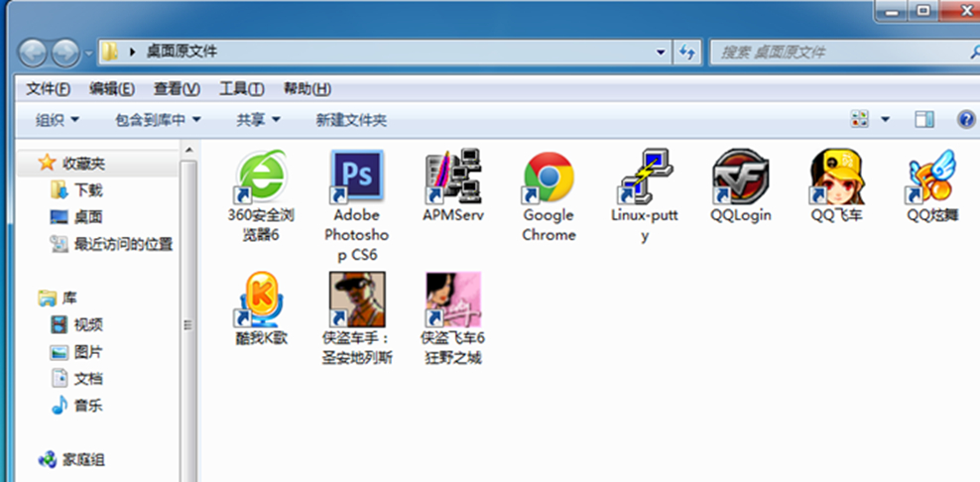Open the Help question mark button
The height and width of the screenshot is (482, 980).
pos(966,119)
